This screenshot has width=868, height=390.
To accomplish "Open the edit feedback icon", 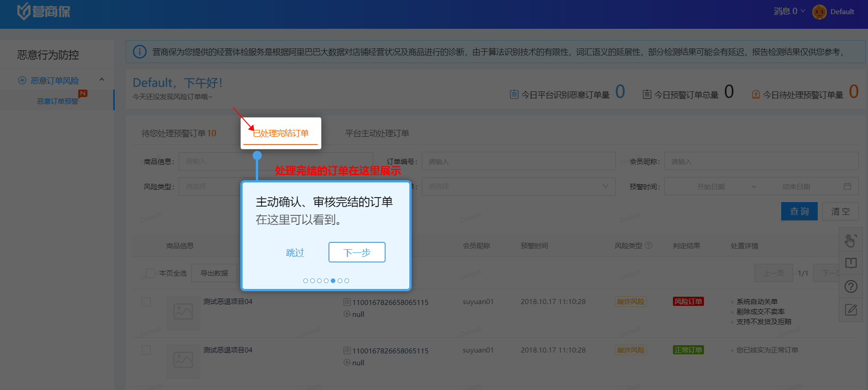I will [x=851, y=310].
